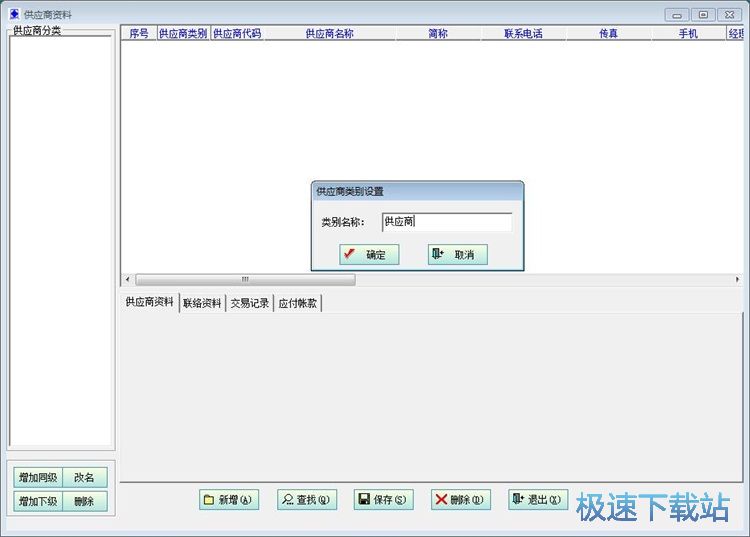
Task: Click the 简称 column header
Action: 438,33
